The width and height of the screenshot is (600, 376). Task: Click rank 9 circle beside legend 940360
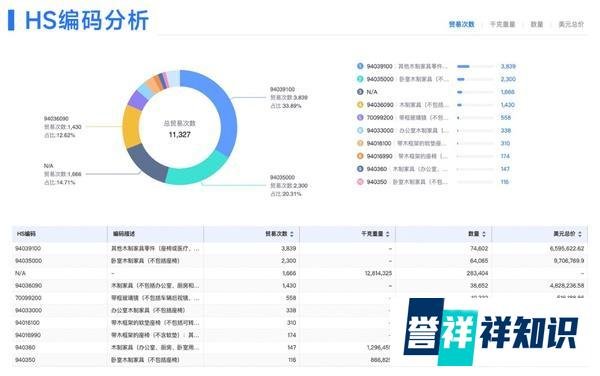point(360,169)
